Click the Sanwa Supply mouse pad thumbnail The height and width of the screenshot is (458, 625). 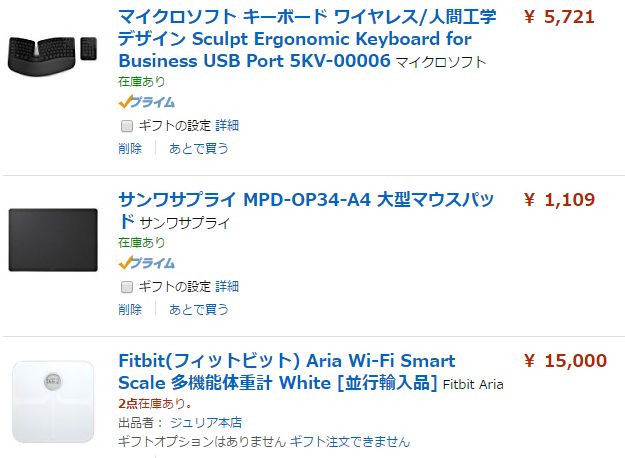(53, 239)
